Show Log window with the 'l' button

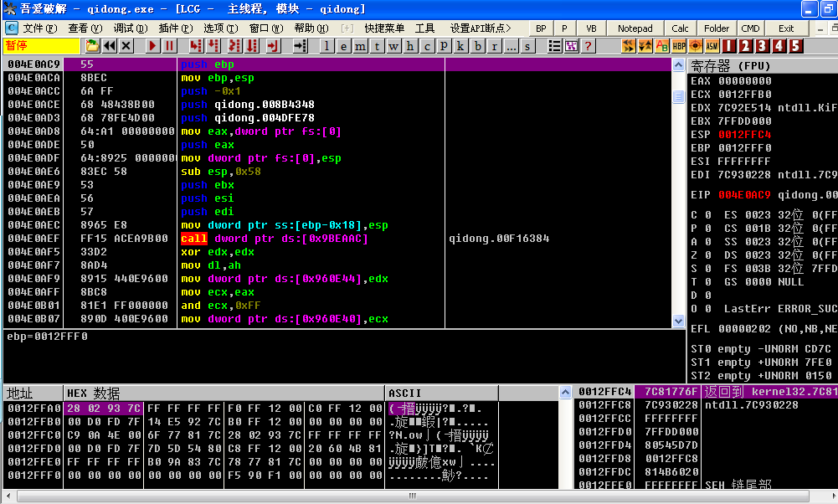pos(326,46)
